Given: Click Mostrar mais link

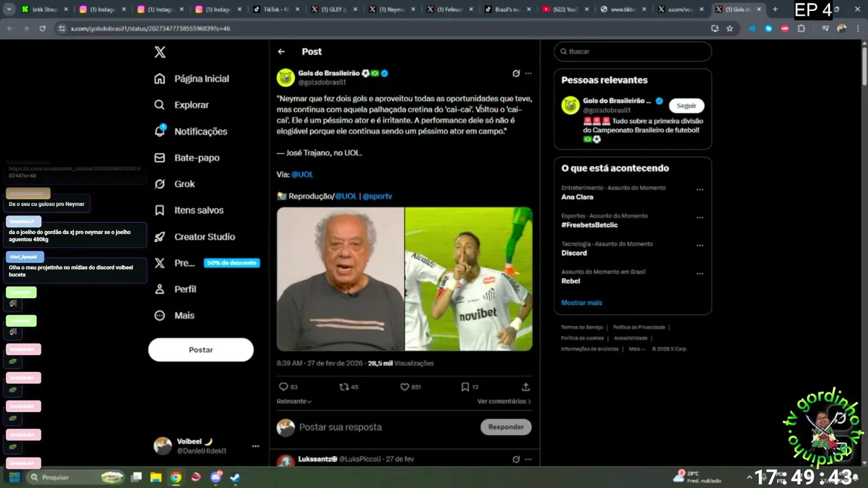Looking at the screenshot, I should [582, 303].
